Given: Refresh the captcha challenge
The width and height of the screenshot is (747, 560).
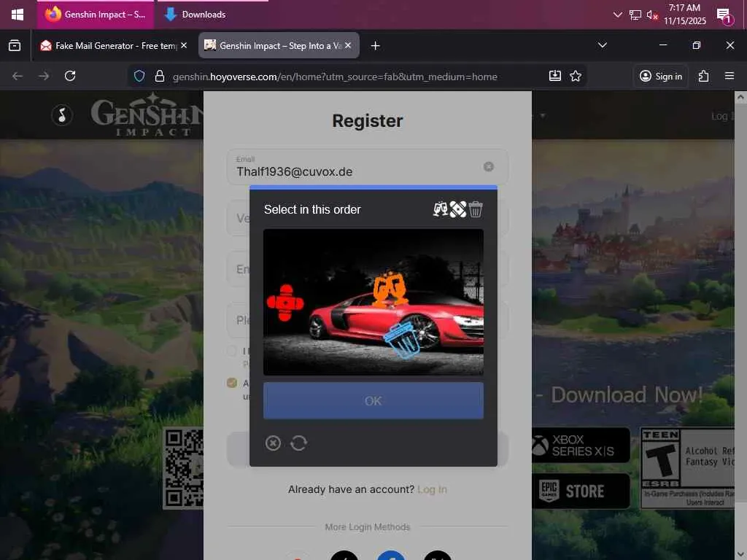Looking at the screenshot, I should (298, 443).
